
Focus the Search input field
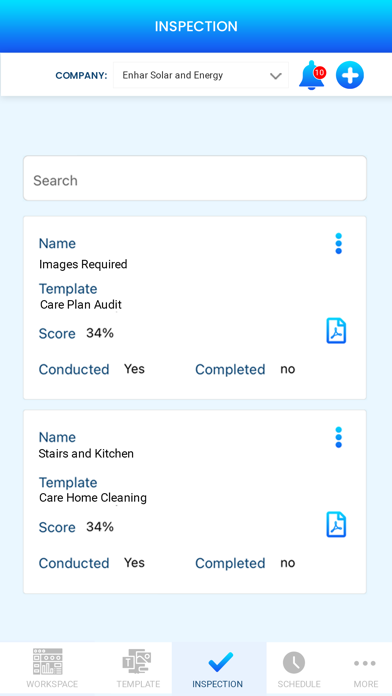tap(195, 178)
